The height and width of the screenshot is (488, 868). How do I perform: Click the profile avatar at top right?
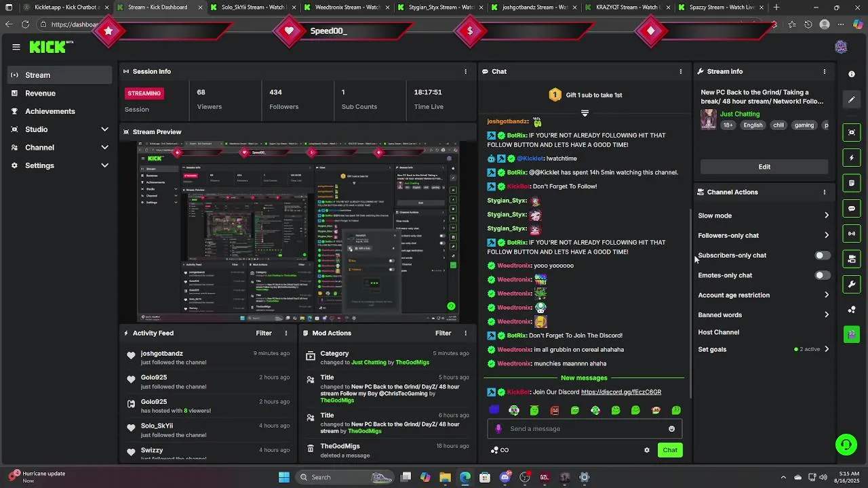841,47
